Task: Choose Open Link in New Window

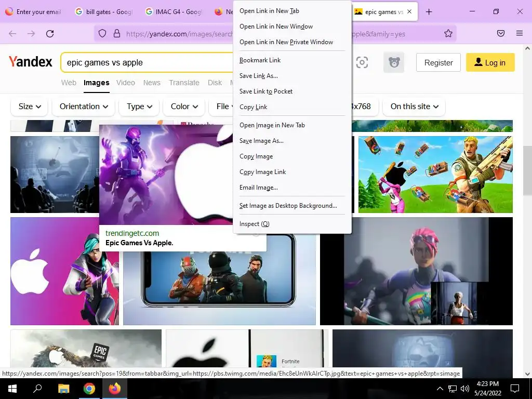Action: click(x=292, y=26)
